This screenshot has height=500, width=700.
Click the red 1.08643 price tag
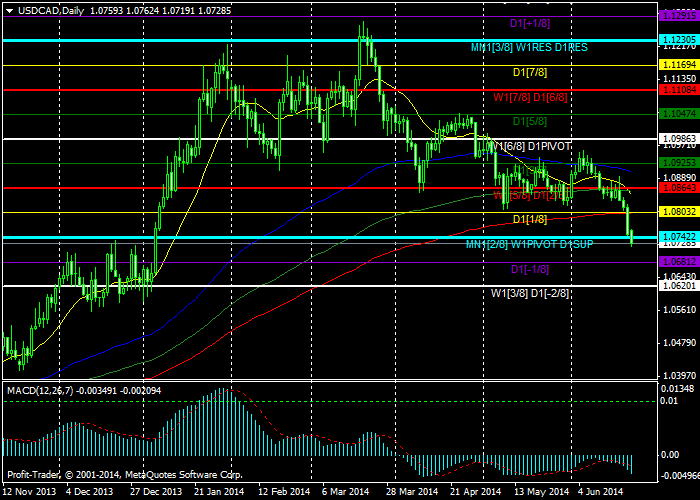(679, 188)
